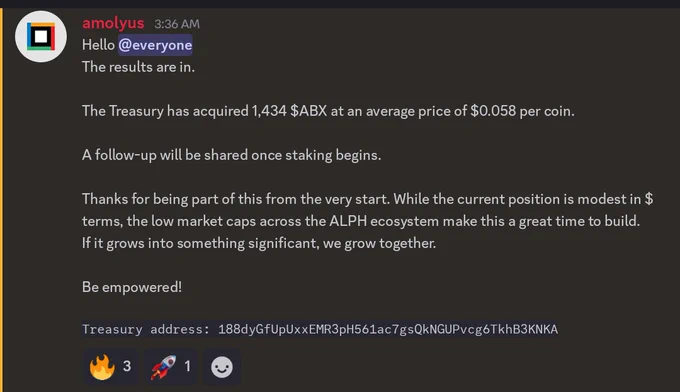
Task: Click 'The results are in.' line
Action: (138, 67)
